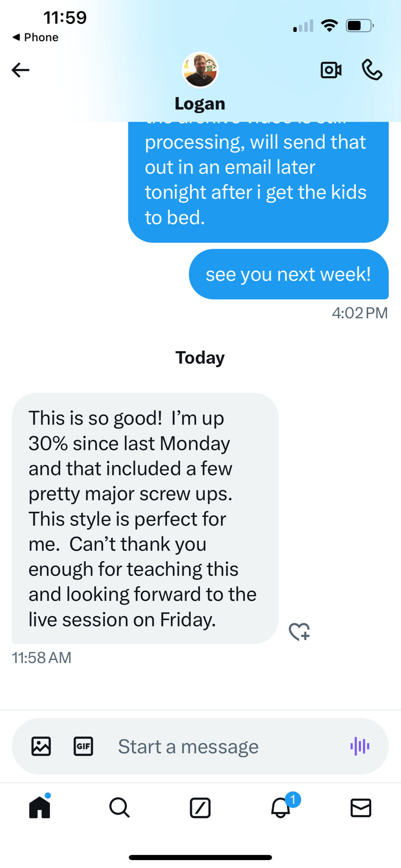401x868 pixels.
Task: Open the GIF picker
Action: (83, 746)
